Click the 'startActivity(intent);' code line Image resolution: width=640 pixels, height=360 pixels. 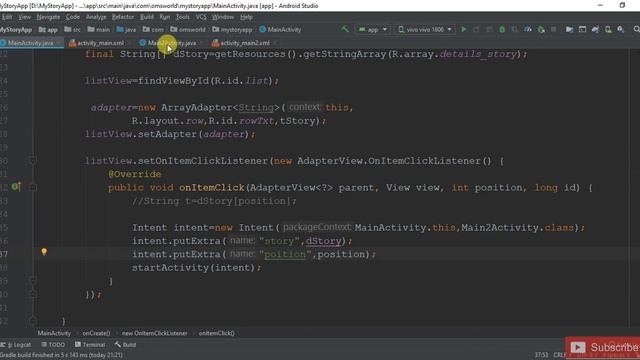(x=196, y=268)
